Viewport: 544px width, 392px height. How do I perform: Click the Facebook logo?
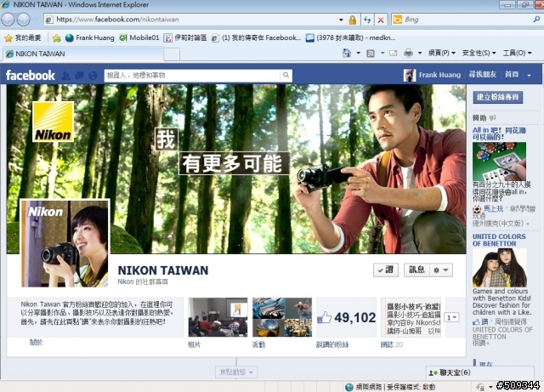tap(31, 76)
